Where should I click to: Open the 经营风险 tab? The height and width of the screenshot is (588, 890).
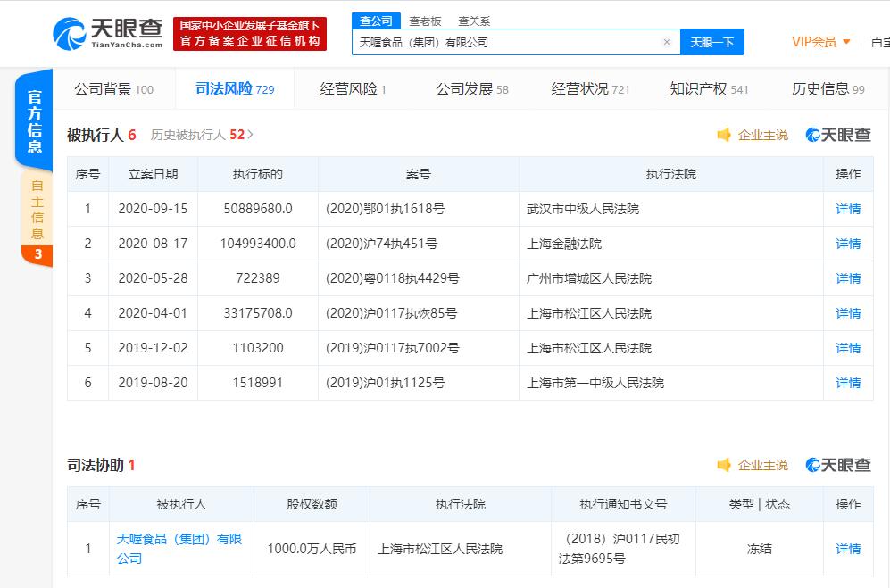(x=353, y=89)
